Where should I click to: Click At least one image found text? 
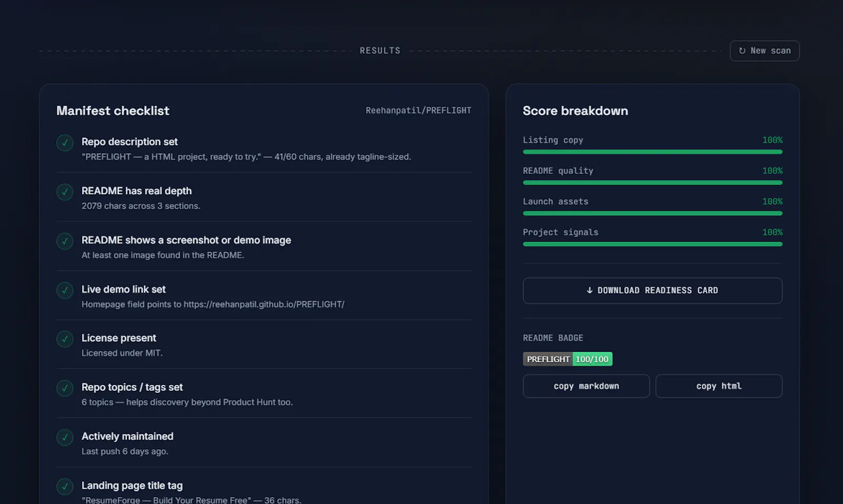(x=163, y=255)
